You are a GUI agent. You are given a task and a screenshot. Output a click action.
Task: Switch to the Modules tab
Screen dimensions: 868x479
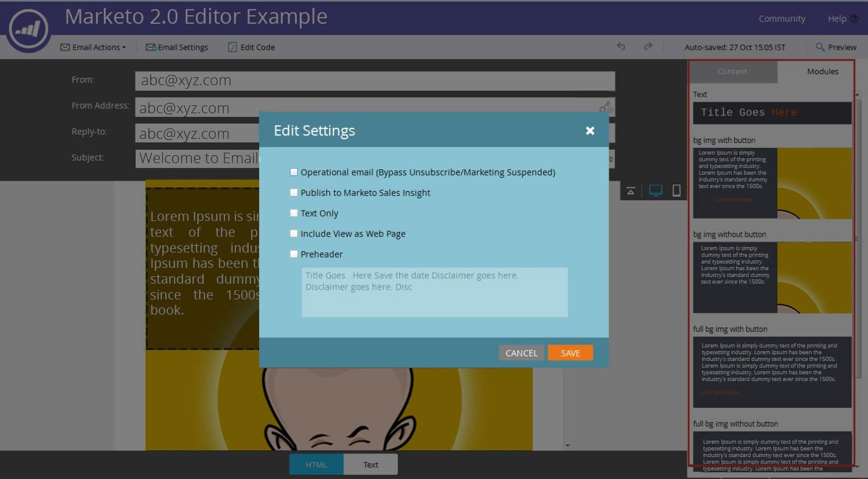(822, 71)
